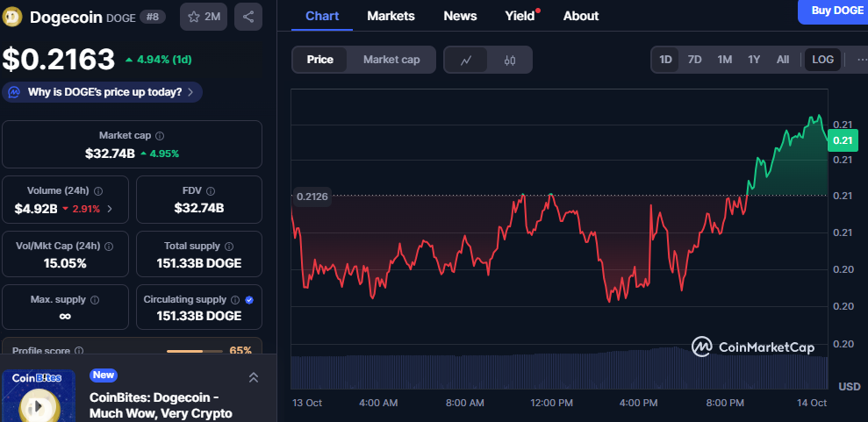
Task: Toggle LOG scale on the chart
Action: pyautogui.click(x=822, y=60)
